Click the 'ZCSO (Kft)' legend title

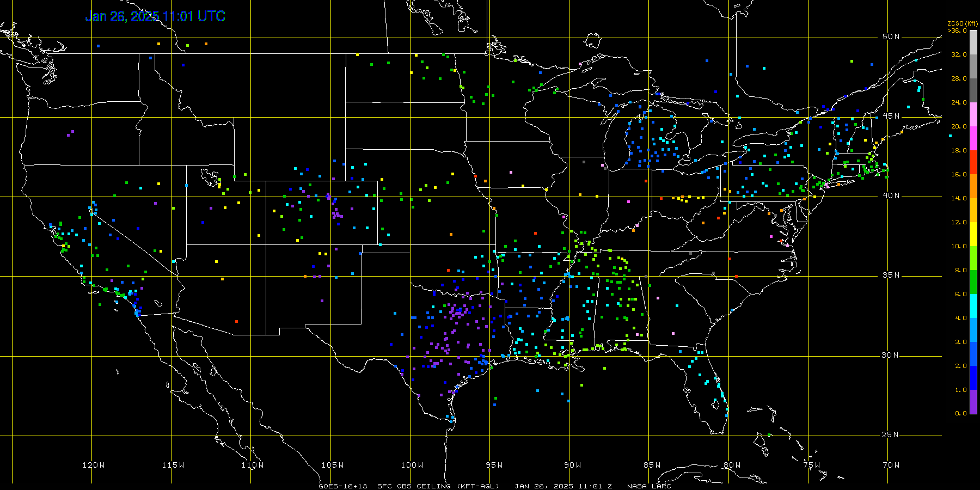click(x=963, y=24)
